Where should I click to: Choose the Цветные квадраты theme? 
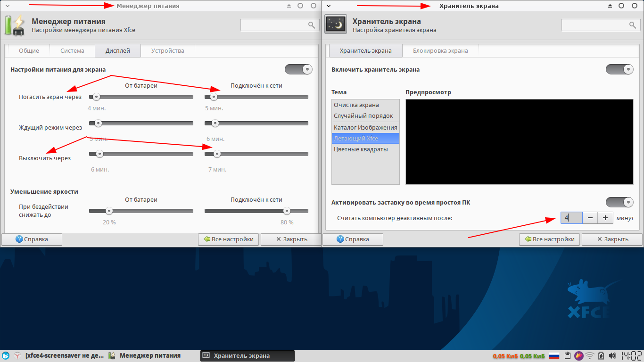pos(365,149)
